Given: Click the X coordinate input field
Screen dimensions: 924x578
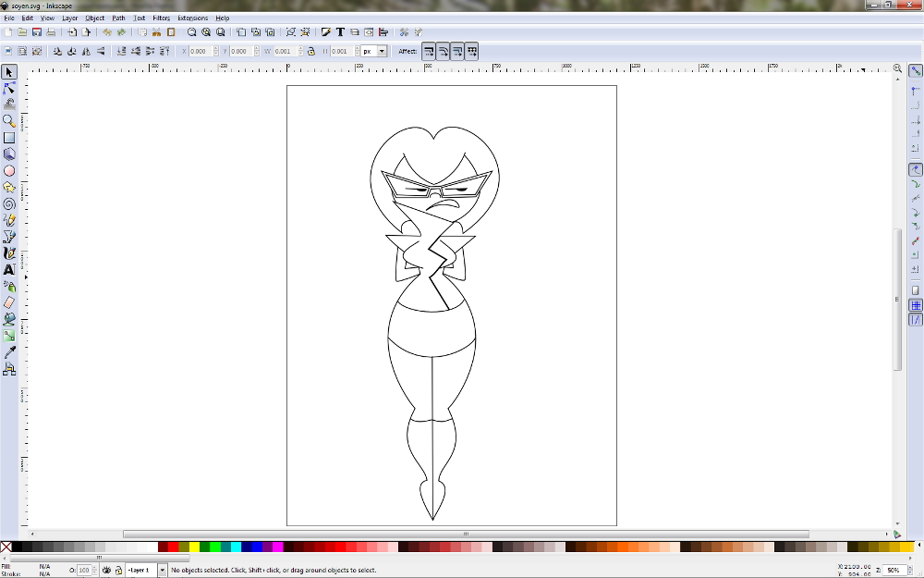Looking at the screenshot, I should (202, 52).
